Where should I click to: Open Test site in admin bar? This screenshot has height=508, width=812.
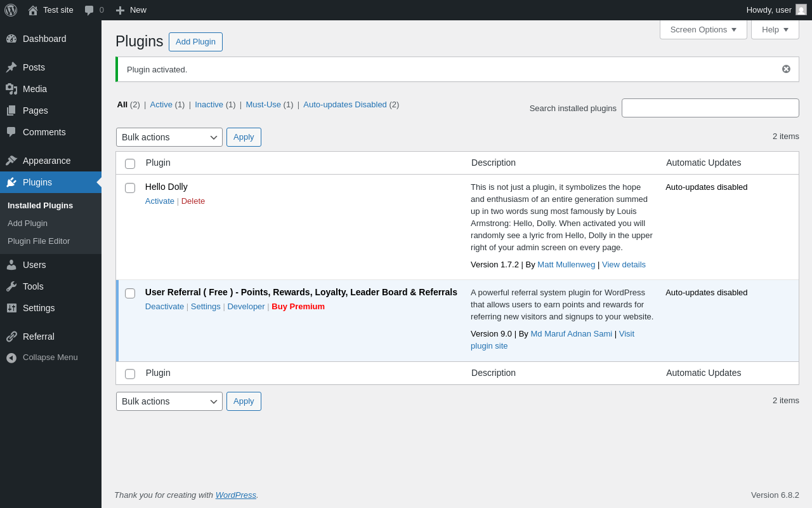[51, 10]
